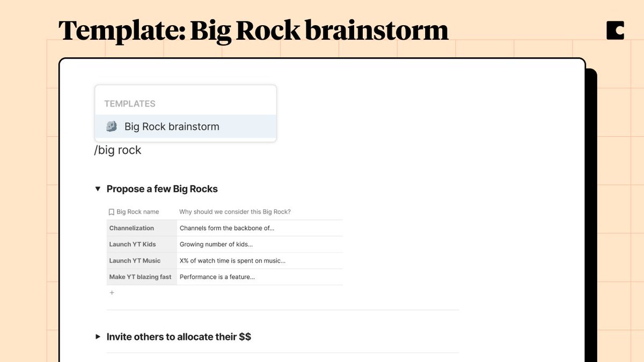Click the X% of watch time cell
The width and height of the screenshot is (644, 362).
coord(260,261)
